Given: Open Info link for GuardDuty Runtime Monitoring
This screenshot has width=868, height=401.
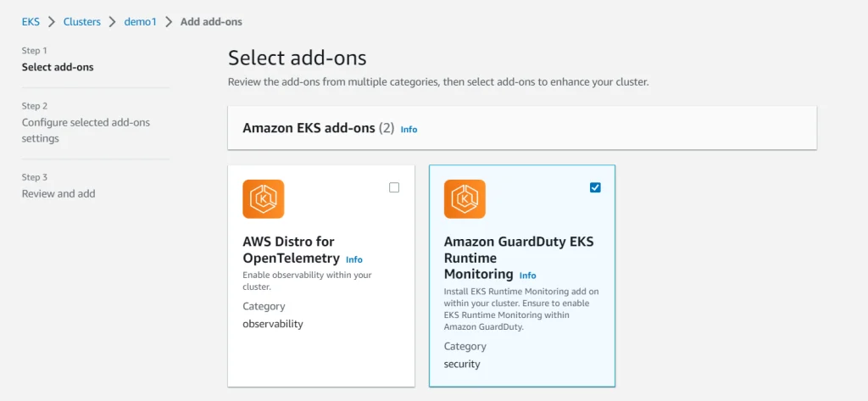Looking at the screenshot, I should [527, 276].
